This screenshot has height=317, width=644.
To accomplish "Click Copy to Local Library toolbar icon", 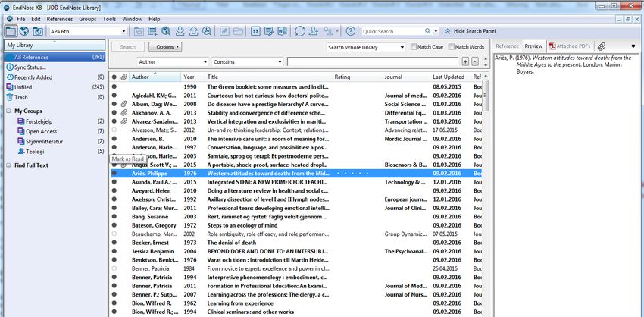I will pos(139,31).
